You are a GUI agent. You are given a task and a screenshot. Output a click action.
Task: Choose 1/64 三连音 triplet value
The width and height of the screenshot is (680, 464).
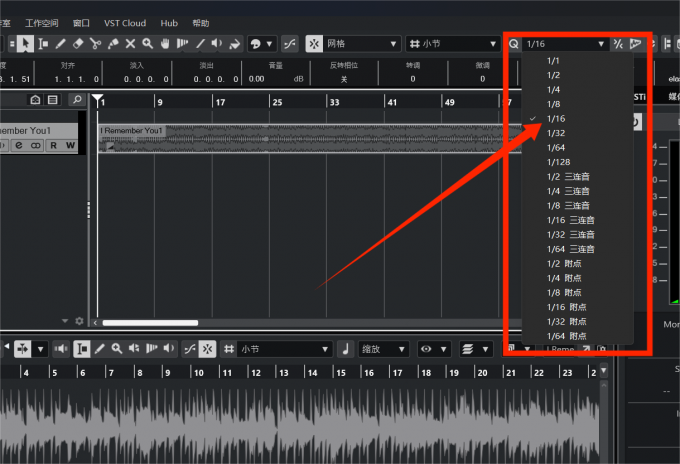577,249
